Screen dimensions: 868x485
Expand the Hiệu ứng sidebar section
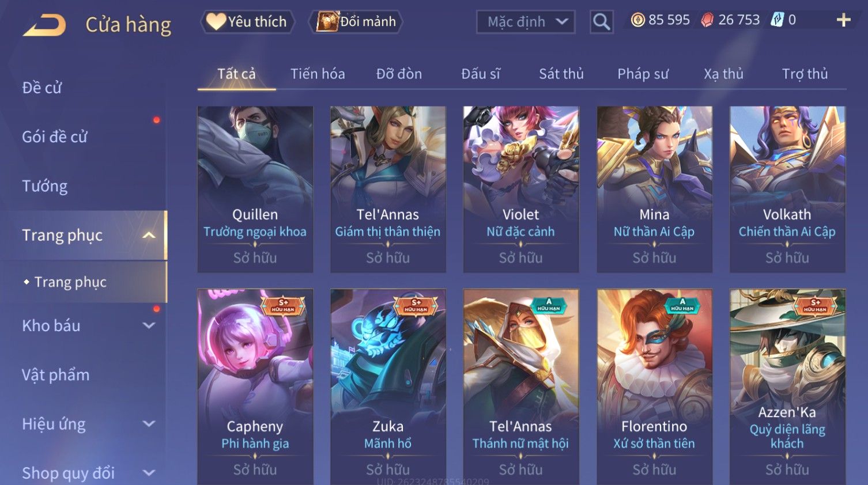coord(149,424)
